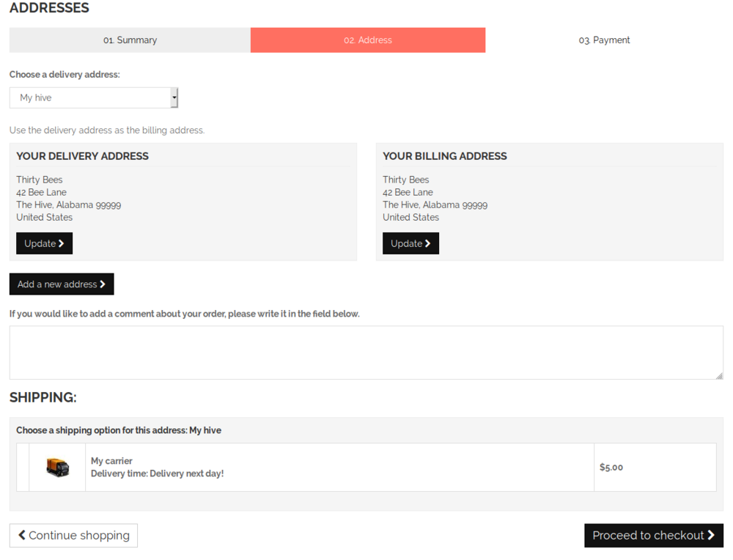Screen dimensions: 733x560
Task: Click the orange truck carrier icon
Action: click(x=57, y=467)
